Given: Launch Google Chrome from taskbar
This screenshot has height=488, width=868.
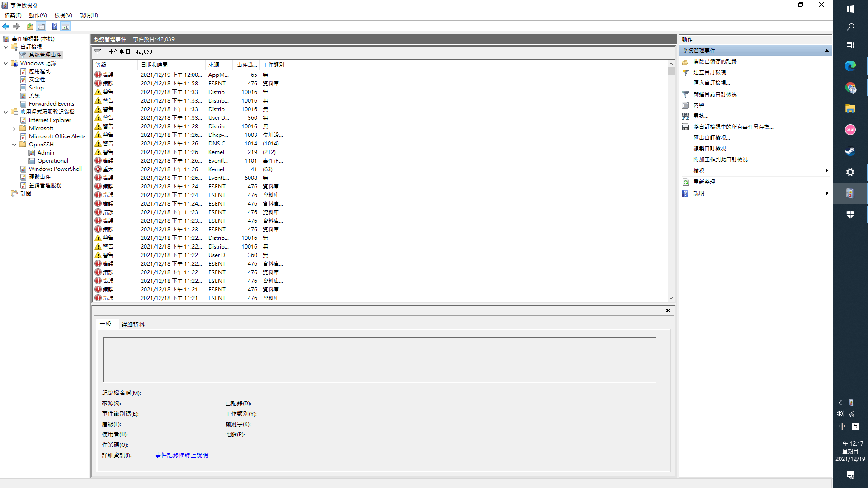Looking at the screenshot, I should [x=850, y=88].
